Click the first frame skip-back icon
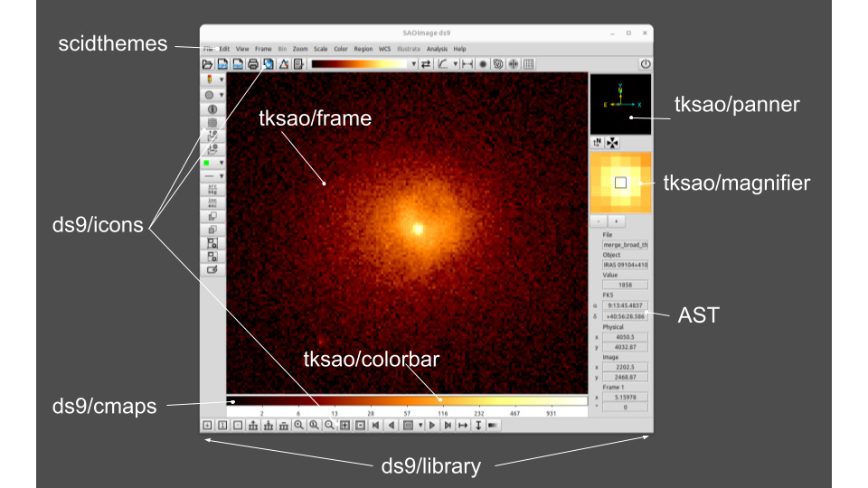The image size is (868, 488). [376, 426]
